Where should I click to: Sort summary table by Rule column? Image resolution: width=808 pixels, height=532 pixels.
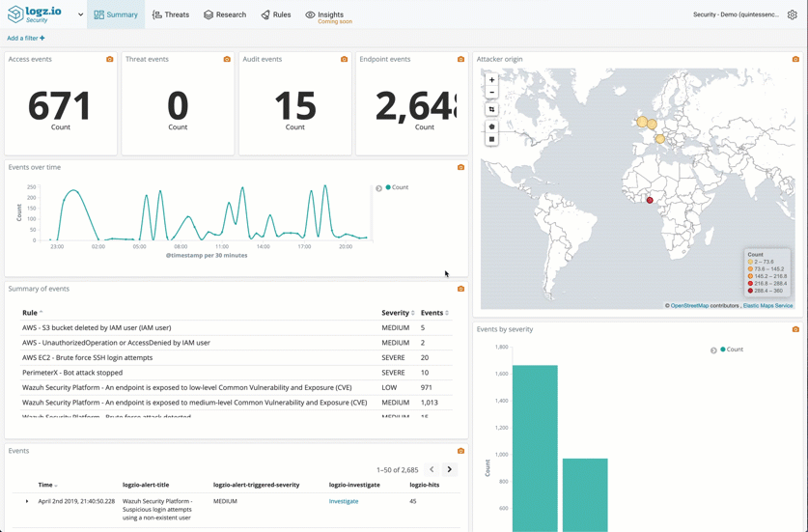coord(32,313)
